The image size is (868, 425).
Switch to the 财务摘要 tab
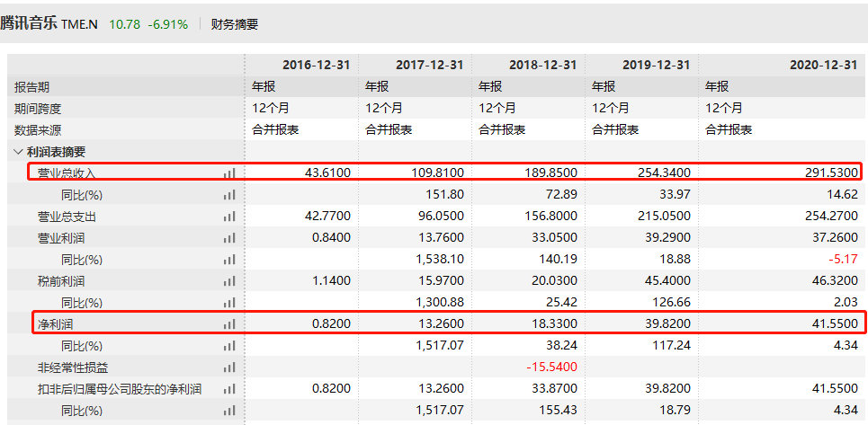coord(234,24)
